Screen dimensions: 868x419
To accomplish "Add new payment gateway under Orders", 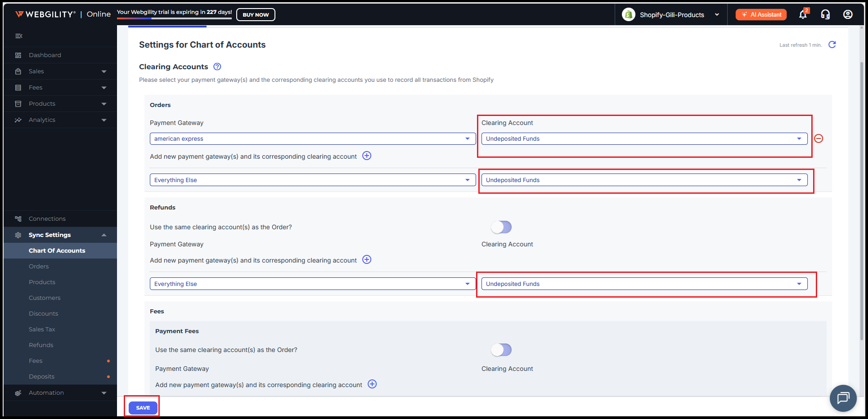I will coord(367,156).
